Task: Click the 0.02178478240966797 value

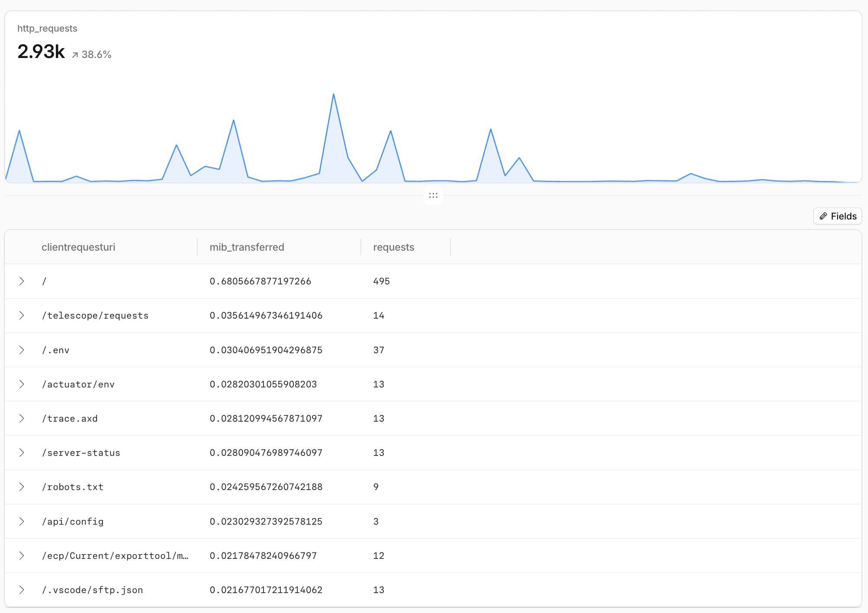Action: coord(263,555)
